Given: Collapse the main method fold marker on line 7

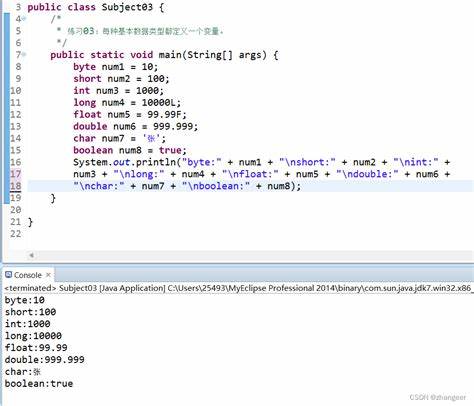Looking at the screenshot, I should 24,54.
